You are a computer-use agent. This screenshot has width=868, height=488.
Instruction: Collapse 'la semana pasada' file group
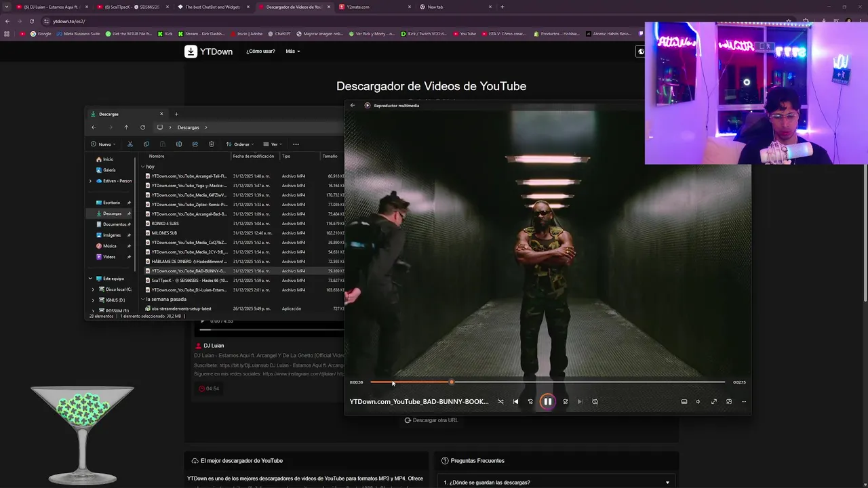point(142,299)
